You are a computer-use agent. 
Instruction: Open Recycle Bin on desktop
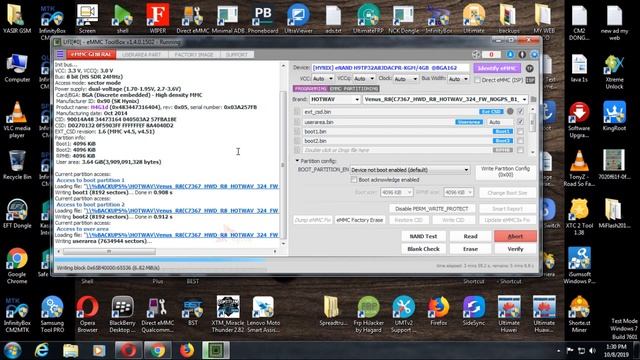[17, 165]
